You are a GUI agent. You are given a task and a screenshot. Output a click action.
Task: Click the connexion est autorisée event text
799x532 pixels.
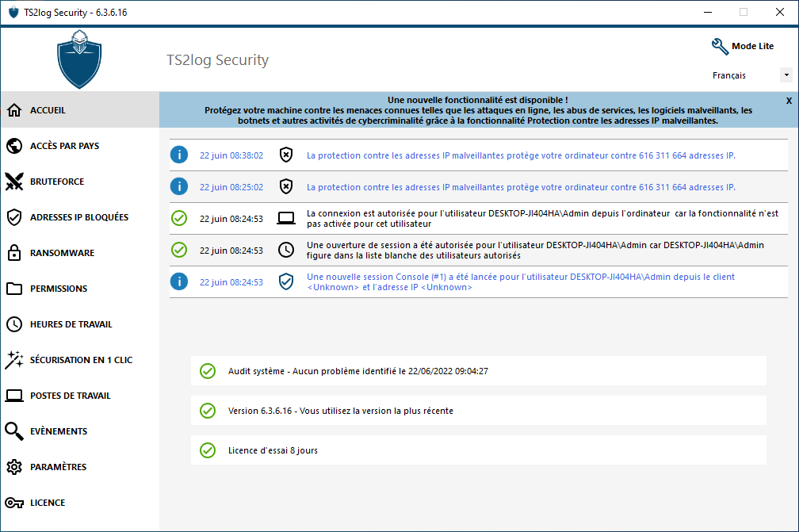(543, 219)
